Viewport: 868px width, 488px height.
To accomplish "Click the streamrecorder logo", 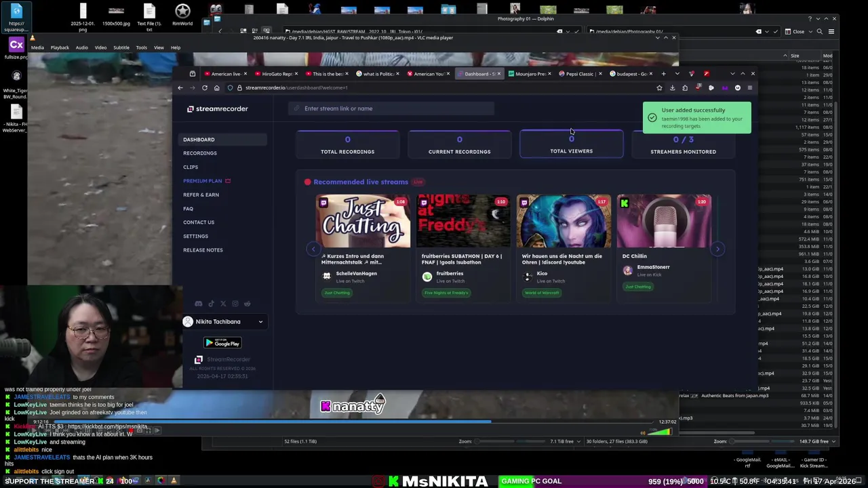I will click(218, 108).
